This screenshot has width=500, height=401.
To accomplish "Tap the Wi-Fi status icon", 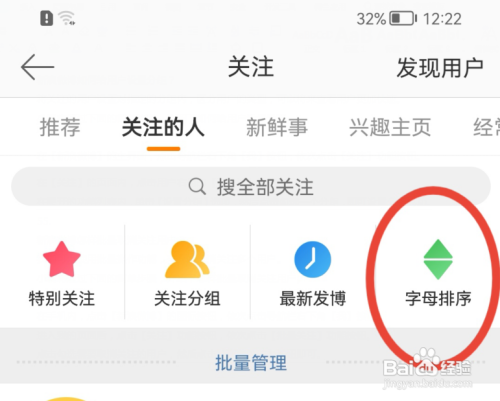I will tap(67, 18).
